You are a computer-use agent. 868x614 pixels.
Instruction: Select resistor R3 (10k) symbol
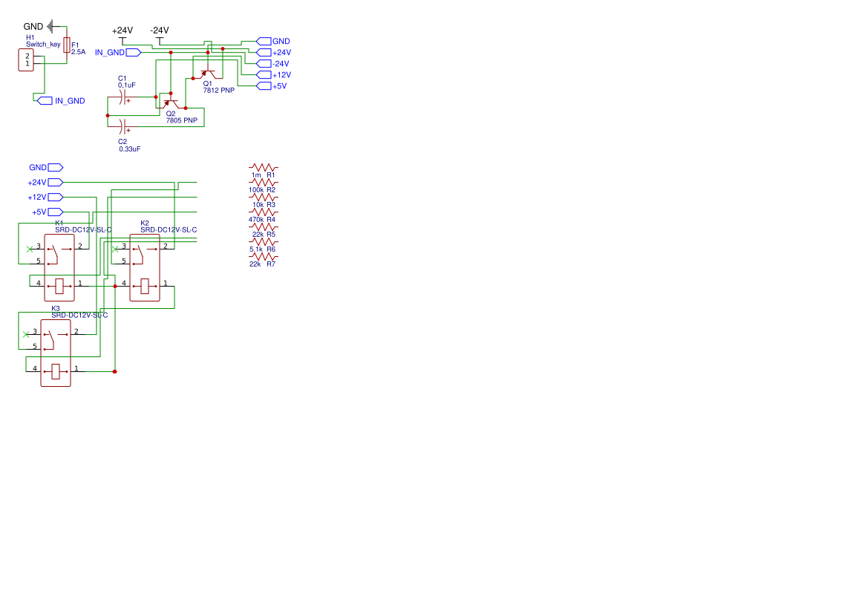coord(264,197)
